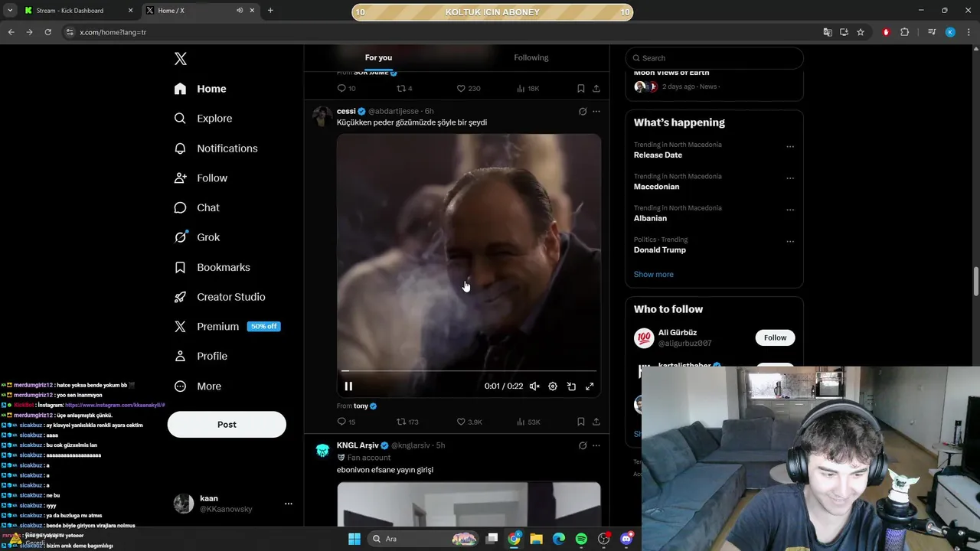Image resolution: width=980 pixels, height=551 pixels.
Task: Open the Windows Start menu
Action: pos(354,539)
